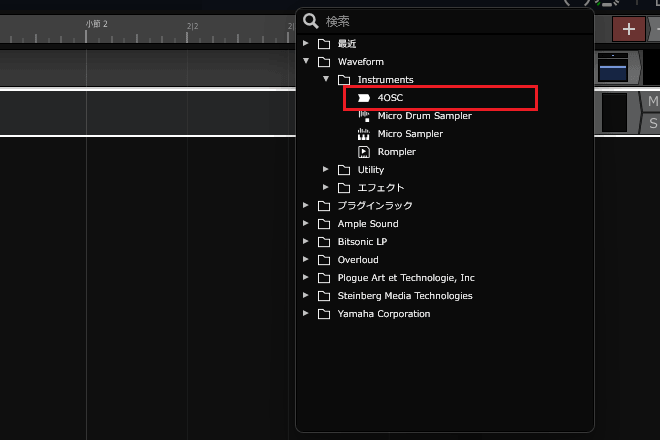Screen dimensions: 660x440
Task: Click the search magnifier icon
Action: click(311, 21)
